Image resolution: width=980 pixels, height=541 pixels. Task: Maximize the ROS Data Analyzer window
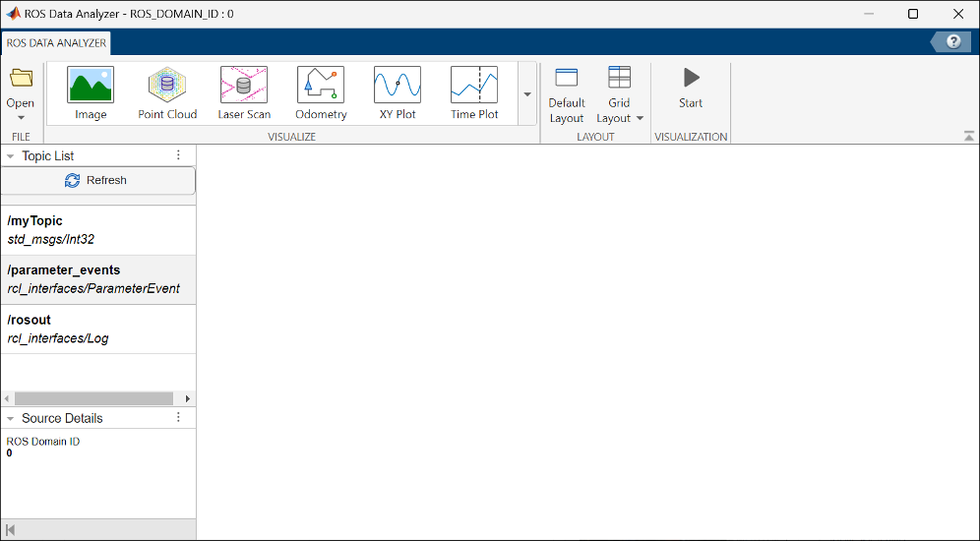[913, 14]
